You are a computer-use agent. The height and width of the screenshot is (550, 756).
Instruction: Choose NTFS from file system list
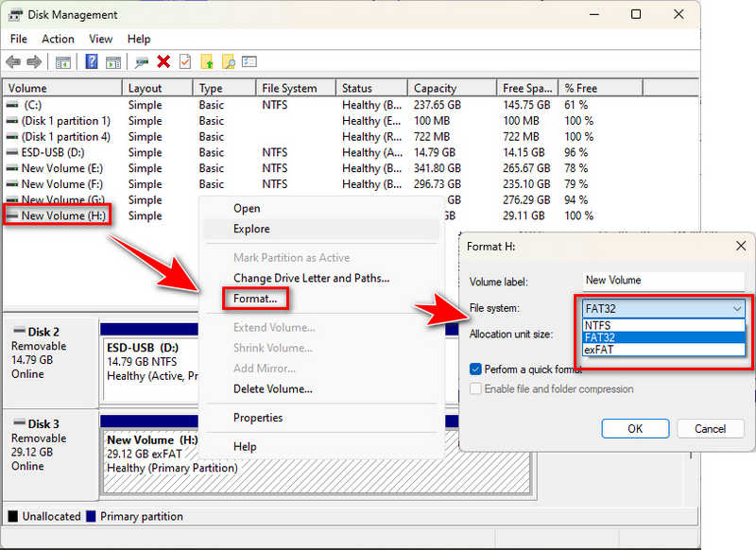[664, 325]
